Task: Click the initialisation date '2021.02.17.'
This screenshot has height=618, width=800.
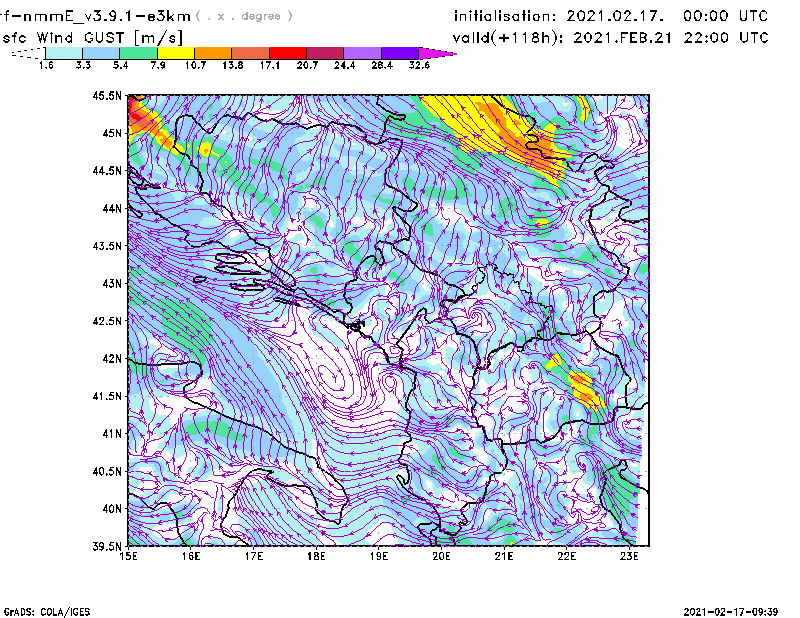Action: click(615, 16)
